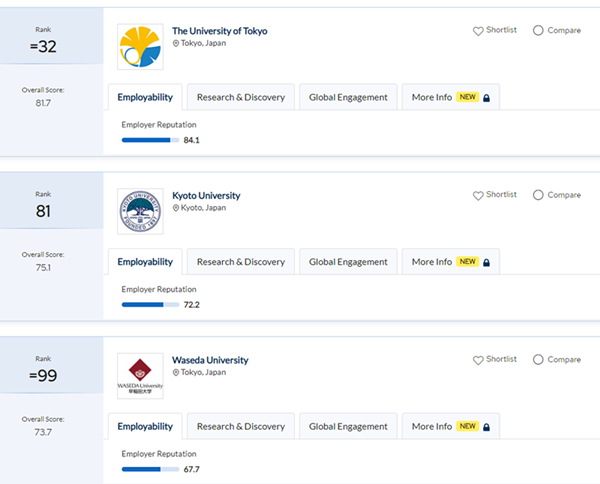Click the NEW badge on Waseda's More Info
The height and width of the screenshot is (484, 600).
(x=467, y=426)
